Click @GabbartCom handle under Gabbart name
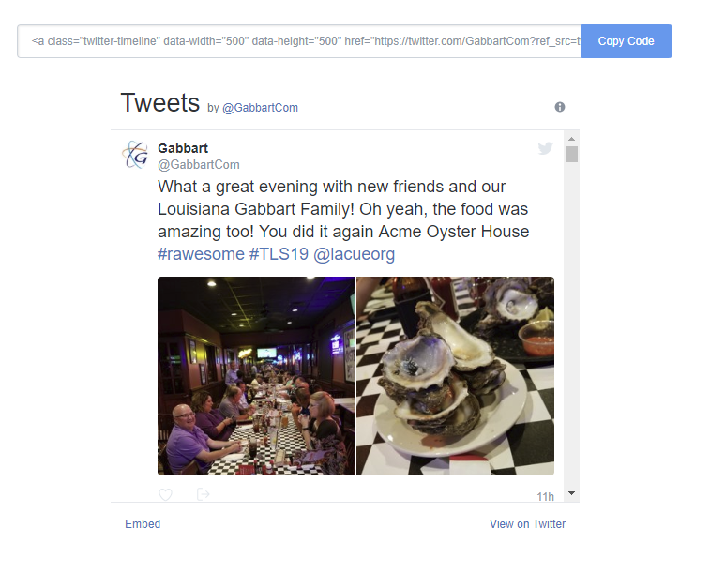 click(x=198, y=164)
